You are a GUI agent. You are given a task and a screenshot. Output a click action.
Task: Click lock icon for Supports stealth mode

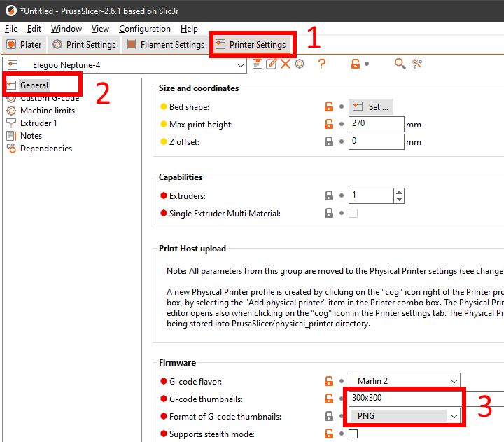pos(329,434)
